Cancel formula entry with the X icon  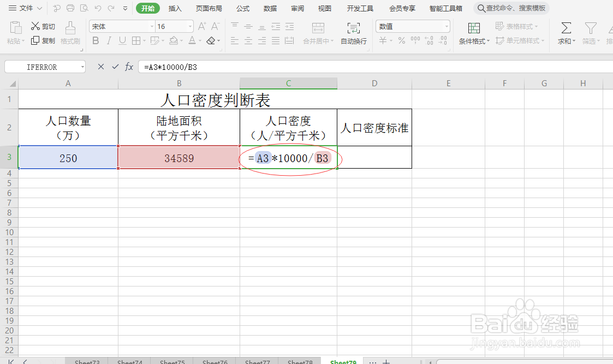point(100,66)
